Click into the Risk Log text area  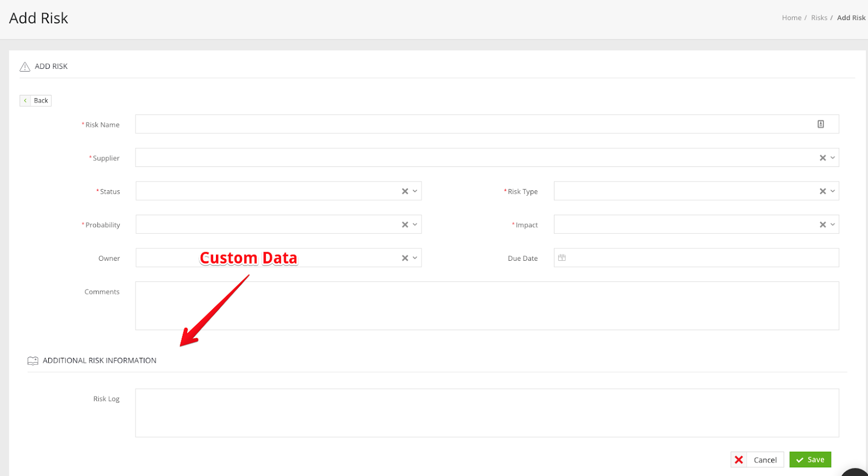[487, 413]
